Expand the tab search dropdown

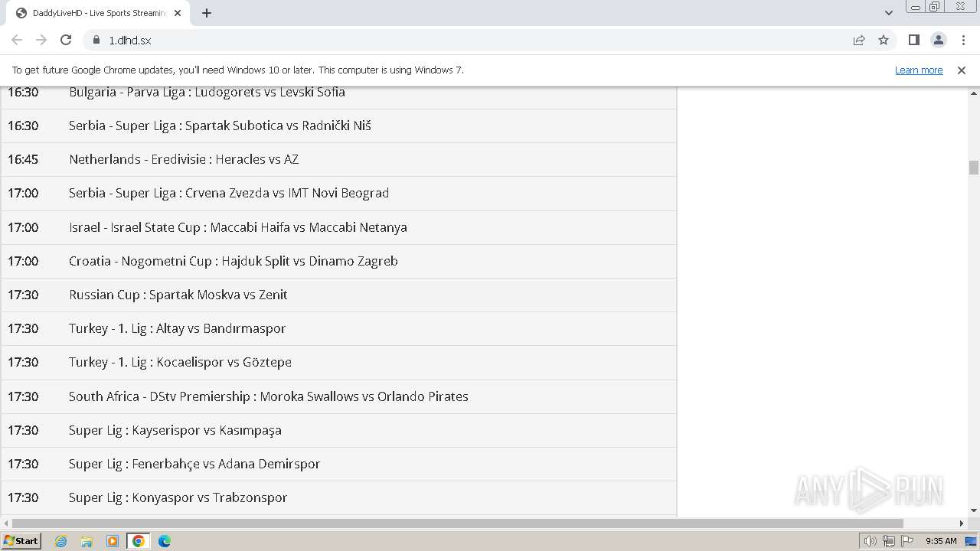click(888, 13)
